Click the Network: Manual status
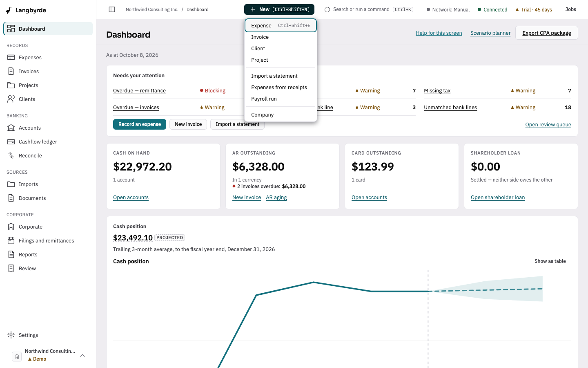588x368 pixels. coord(448,9)
